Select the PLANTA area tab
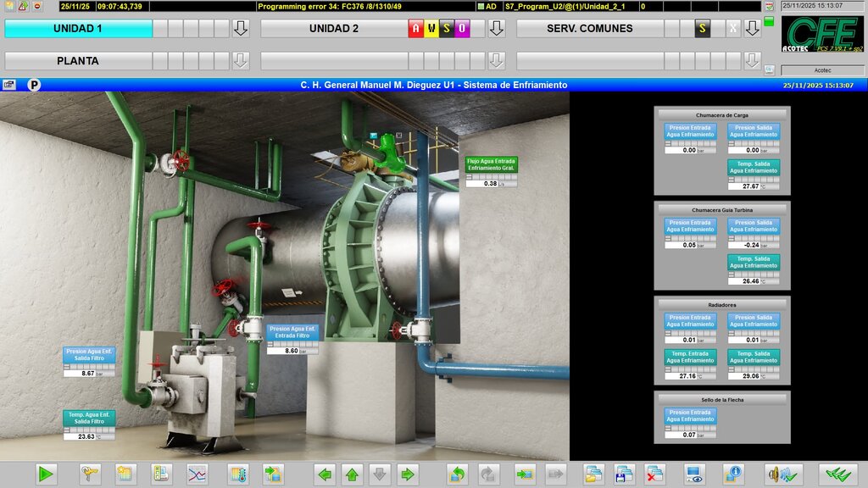868x488 pixels. (78, 61)
